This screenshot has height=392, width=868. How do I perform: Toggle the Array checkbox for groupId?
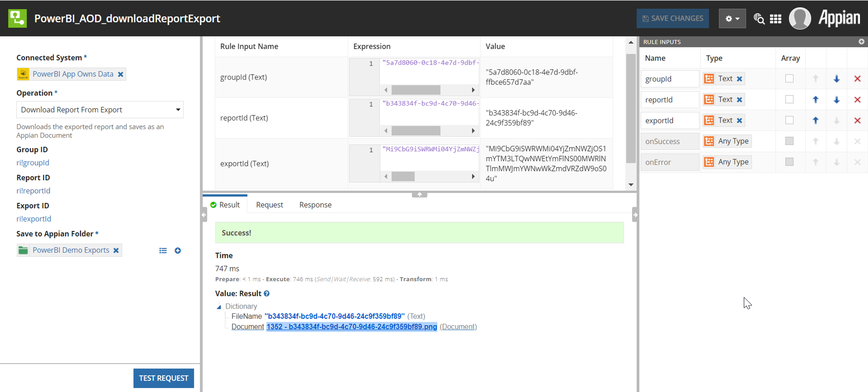coord(789,79)
